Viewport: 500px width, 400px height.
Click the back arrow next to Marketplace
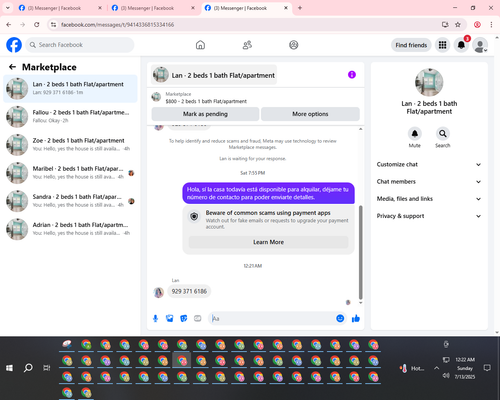point(13,67)
